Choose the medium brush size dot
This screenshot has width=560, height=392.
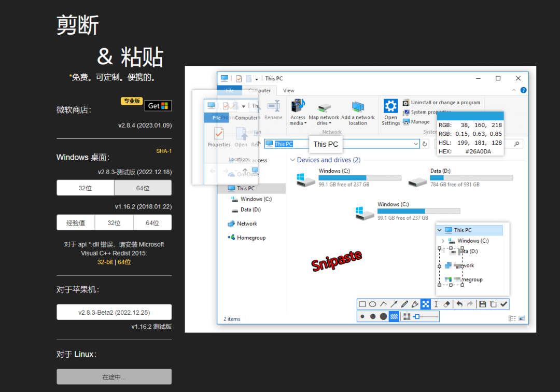tap(372, 317)
